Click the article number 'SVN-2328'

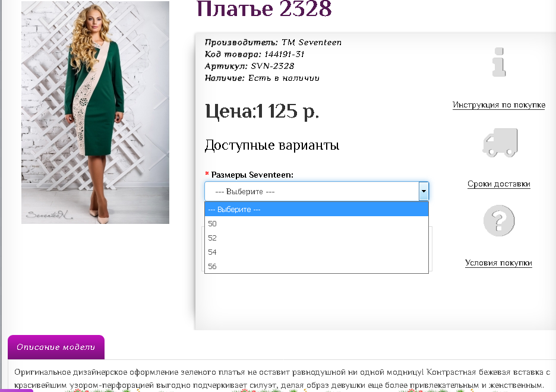pyautogui.click(x=272, y=66)
